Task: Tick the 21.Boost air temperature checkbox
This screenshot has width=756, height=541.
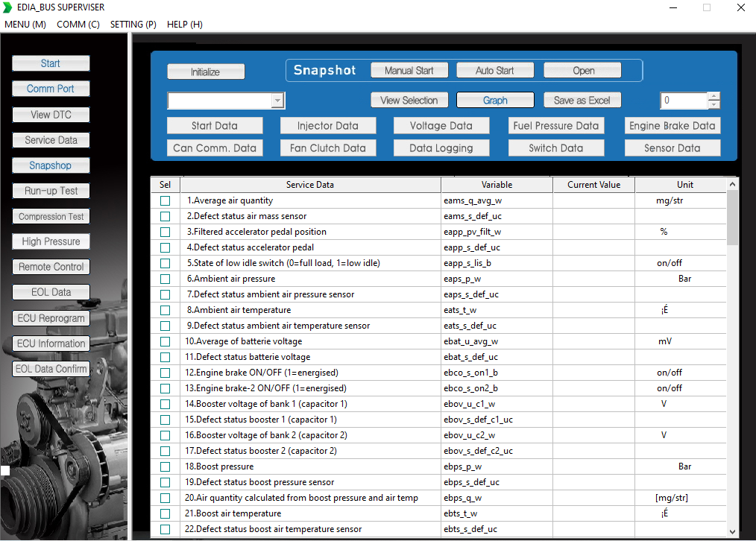Action: 166,513
